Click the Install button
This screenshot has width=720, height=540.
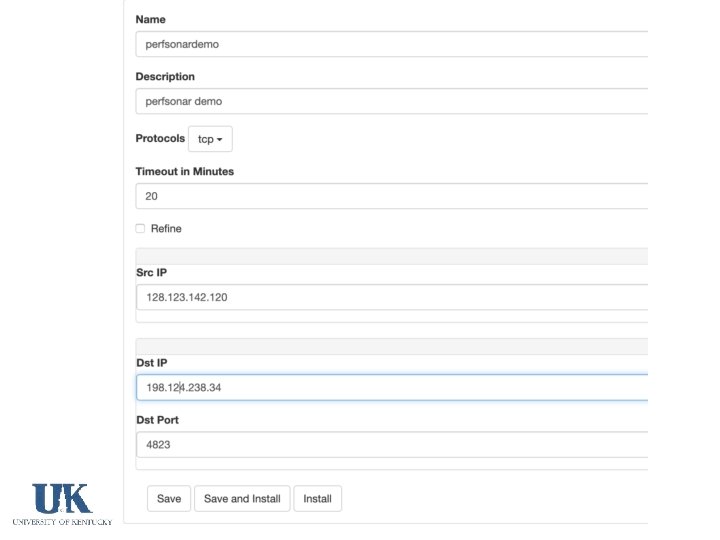[x=317, y=498]
